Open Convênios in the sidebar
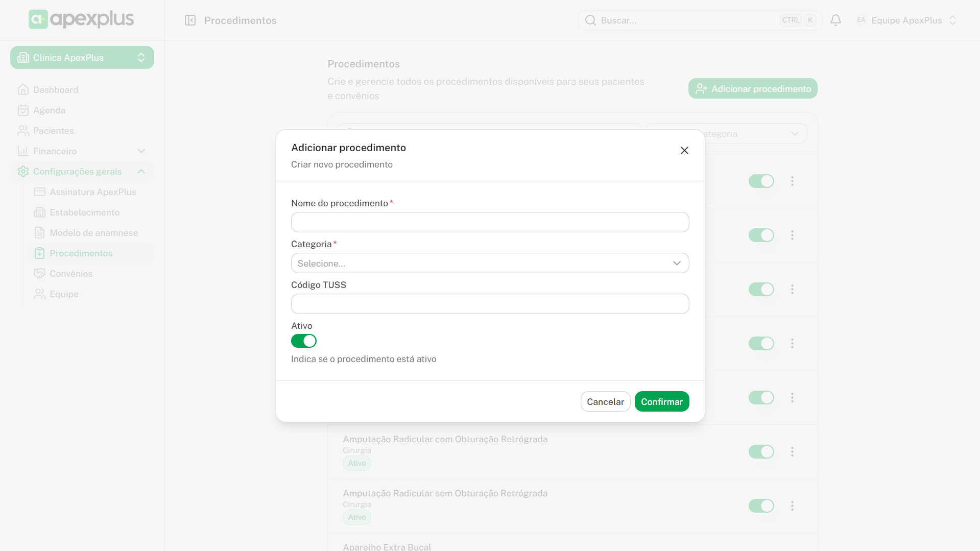 71,274
